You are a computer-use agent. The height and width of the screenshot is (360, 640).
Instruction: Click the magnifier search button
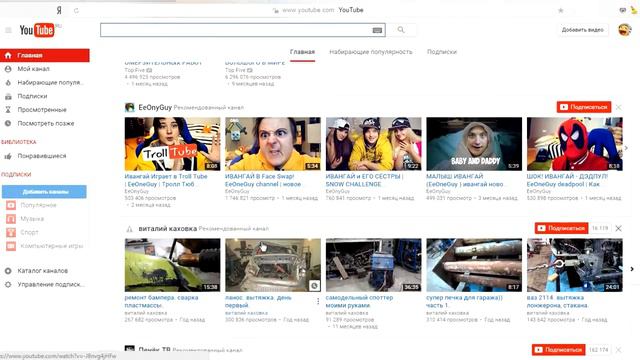[401, 30]
